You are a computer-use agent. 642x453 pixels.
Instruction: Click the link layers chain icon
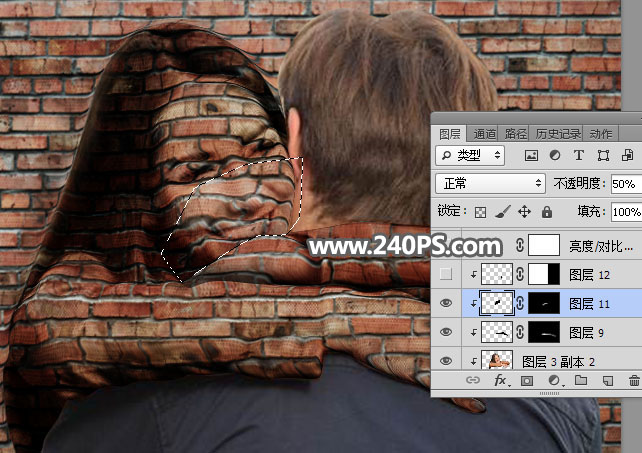pos(472,381)
